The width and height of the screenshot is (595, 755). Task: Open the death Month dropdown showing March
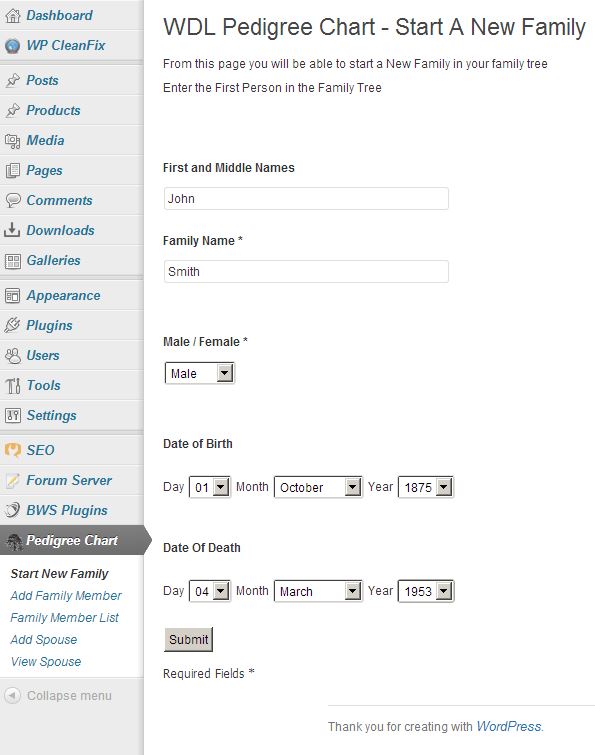click(318, 591)
